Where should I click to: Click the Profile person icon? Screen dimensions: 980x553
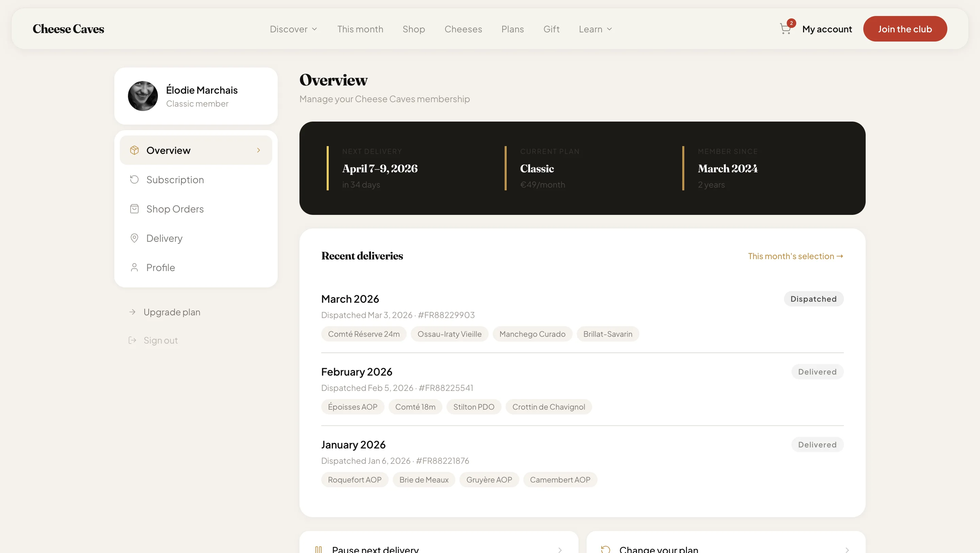(134, 267)
